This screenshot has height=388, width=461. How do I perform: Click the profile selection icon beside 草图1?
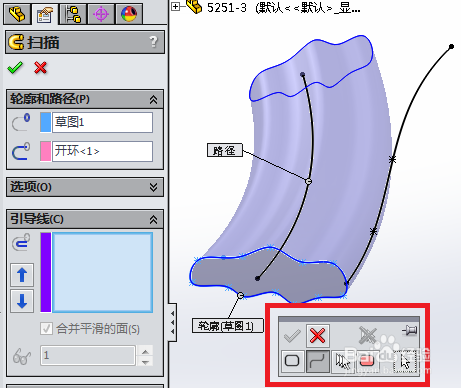pyautogui.click(x=21, y=123)
